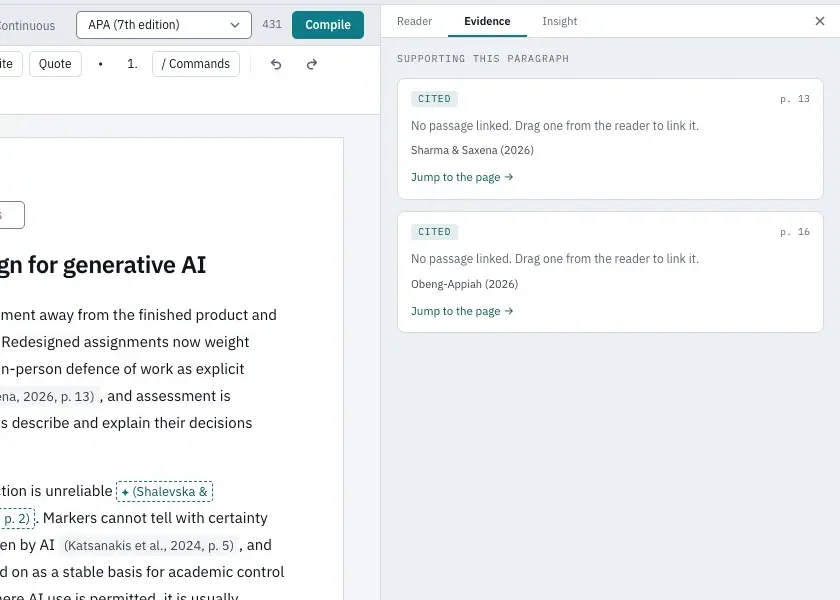This screenshot has height=600, width=840.
Task: Click the Compile button
Action: coord(328,25)
